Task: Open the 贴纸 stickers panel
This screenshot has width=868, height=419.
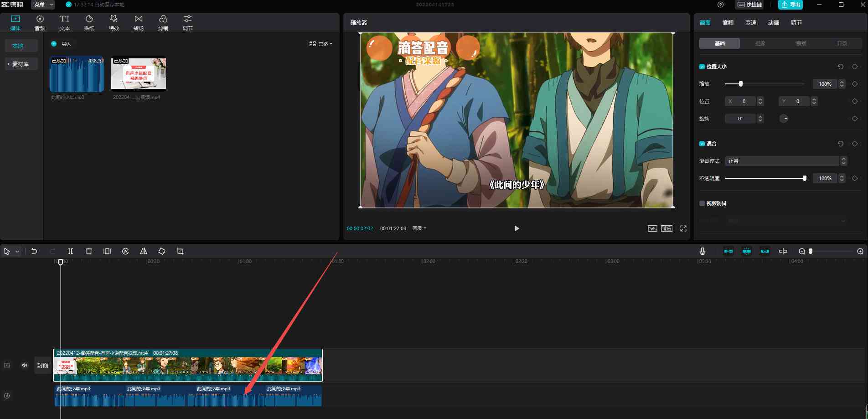Action: tap(89, 22)
